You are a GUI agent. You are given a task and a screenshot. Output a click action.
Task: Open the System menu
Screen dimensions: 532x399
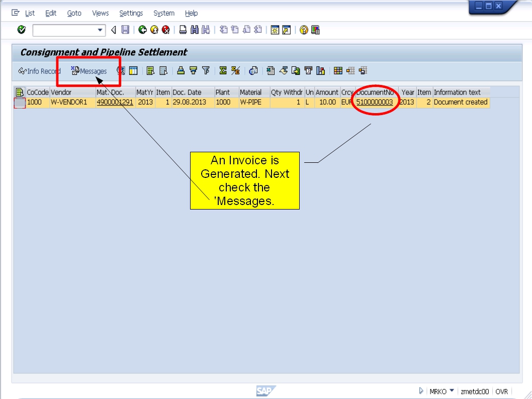click(163, 13)
